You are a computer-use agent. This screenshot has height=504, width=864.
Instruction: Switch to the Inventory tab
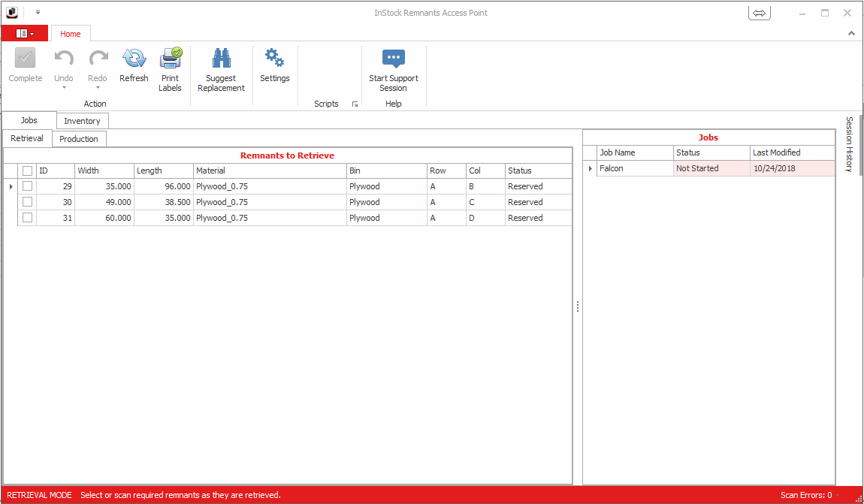(x=82, y=121)
